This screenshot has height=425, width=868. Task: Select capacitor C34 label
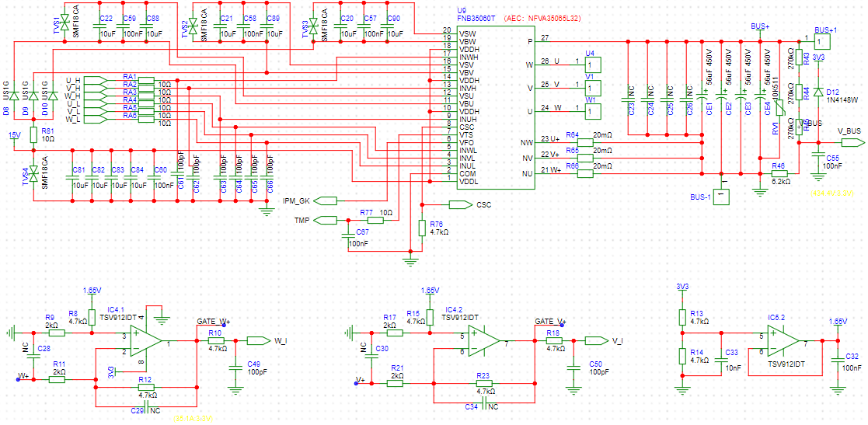click(x=472, y=406)
